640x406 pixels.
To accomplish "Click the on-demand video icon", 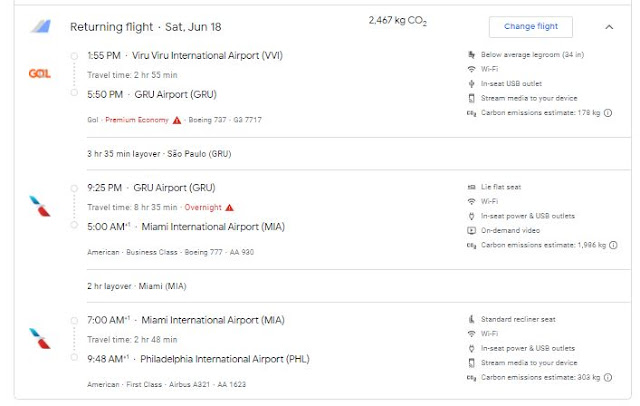I will point(471,230).
